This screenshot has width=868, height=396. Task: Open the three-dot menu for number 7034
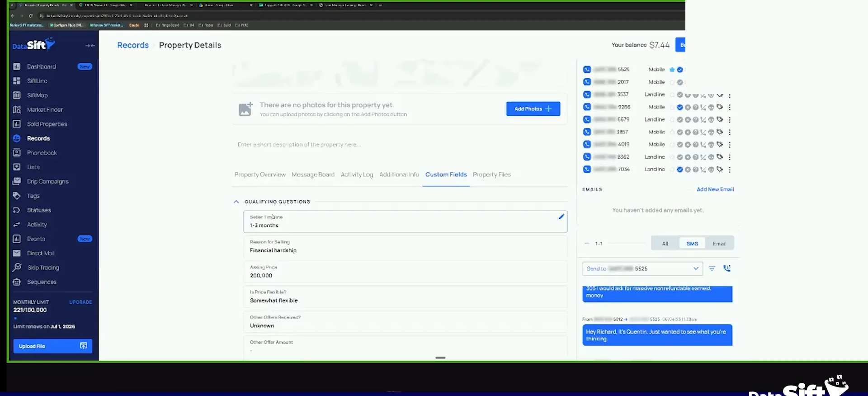pos(730,170)
